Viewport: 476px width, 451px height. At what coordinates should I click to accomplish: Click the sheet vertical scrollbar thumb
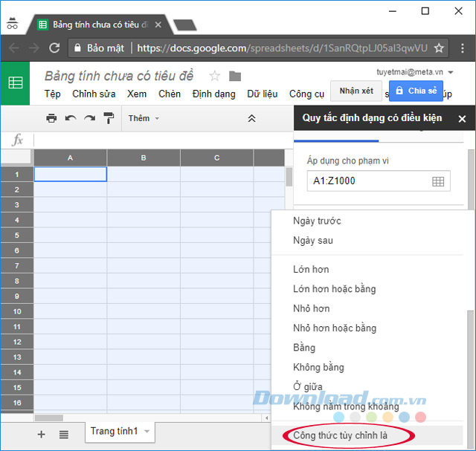click(289, 177)
